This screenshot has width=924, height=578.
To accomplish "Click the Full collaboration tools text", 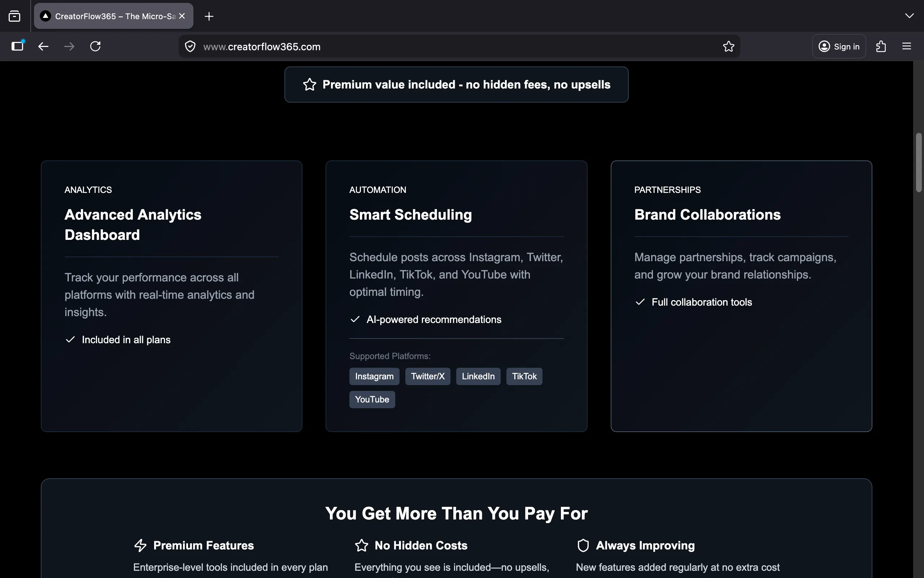I will (702, 302).
